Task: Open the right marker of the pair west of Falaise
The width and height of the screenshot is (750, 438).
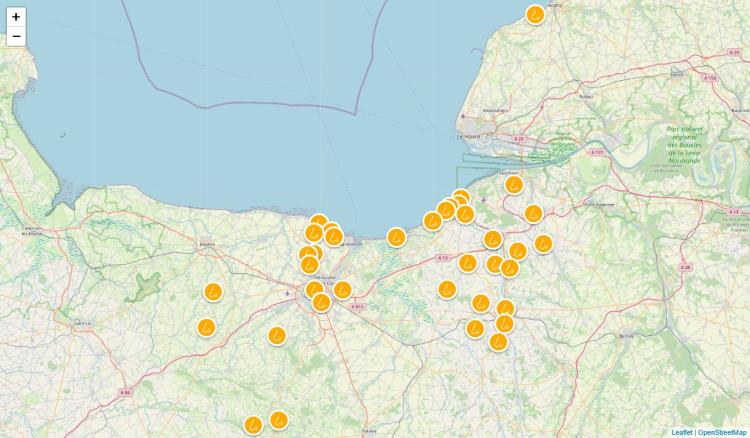Action: (278, 420)
